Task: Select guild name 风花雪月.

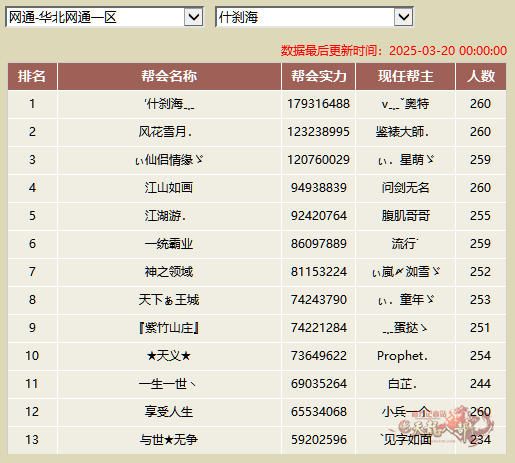Action: [x=165, y=132]
